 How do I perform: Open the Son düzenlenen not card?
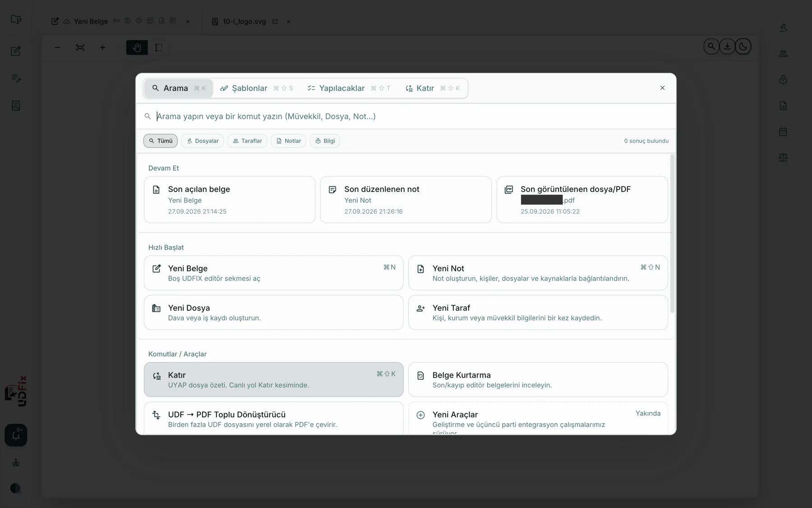coord(406,200)
